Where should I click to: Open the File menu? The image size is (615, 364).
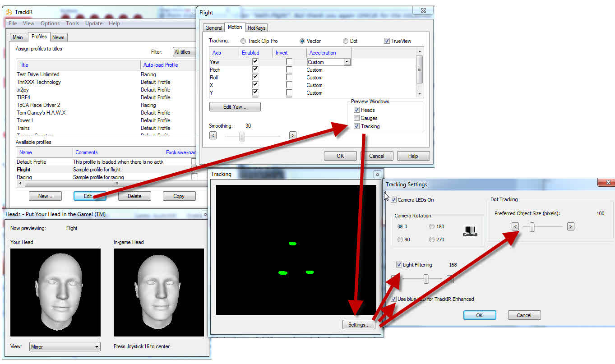(x=13, y=23)
